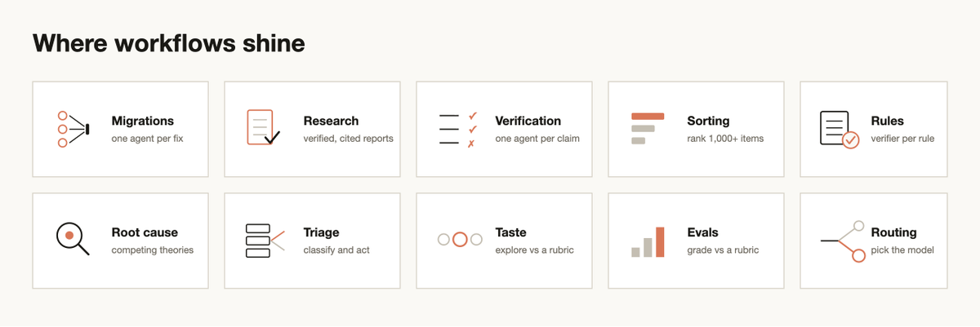Open the Evals card title

[703, 232]
